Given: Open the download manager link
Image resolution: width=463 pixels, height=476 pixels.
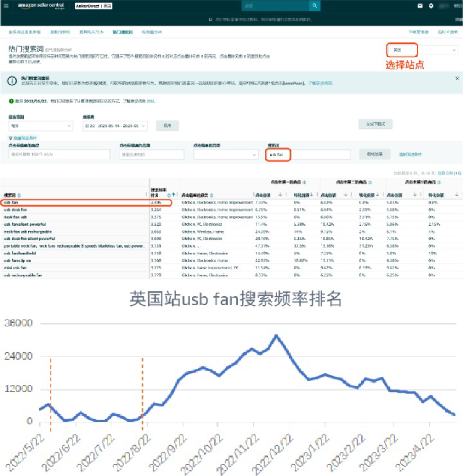Looking at the screenshot, I should click(x=418, y=32).
